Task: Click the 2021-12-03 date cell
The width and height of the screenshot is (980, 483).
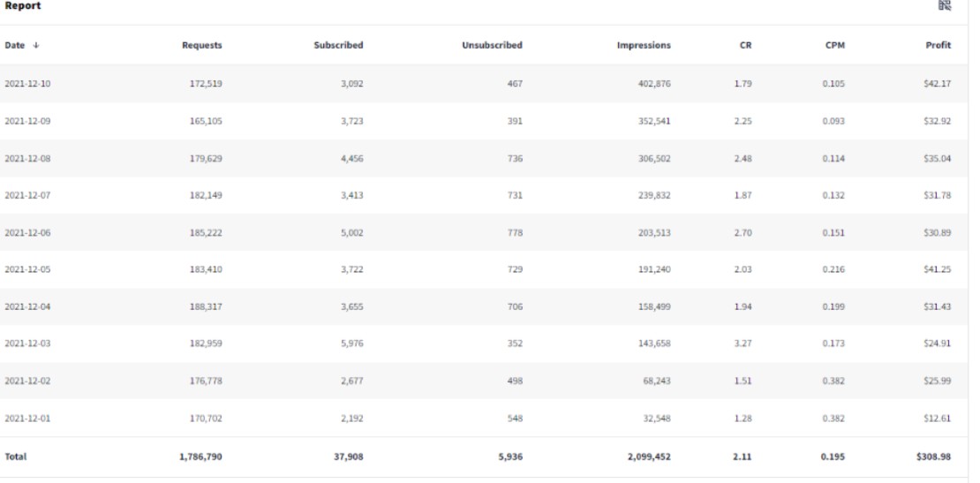Action: click(27, 343)
